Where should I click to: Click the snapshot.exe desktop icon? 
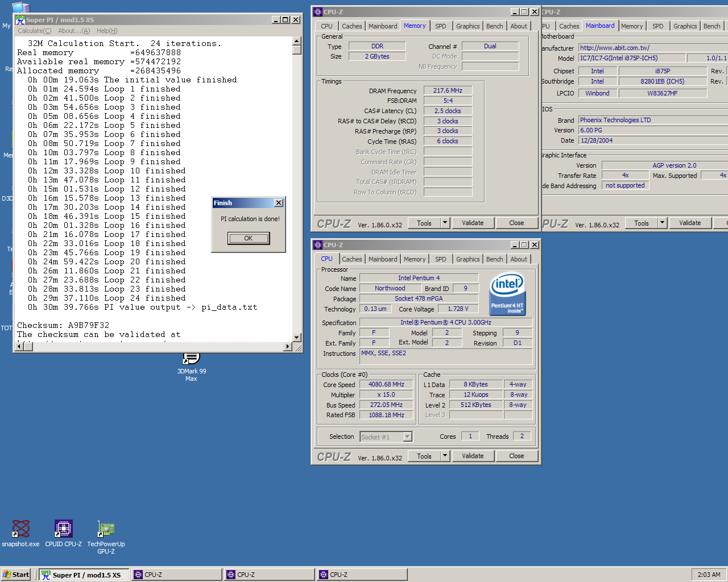point(20,533)
